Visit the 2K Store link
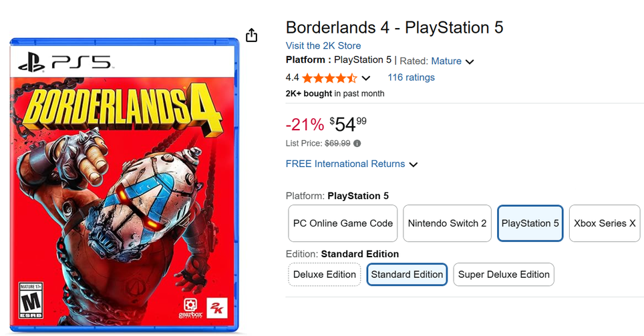 pos(323,45)
